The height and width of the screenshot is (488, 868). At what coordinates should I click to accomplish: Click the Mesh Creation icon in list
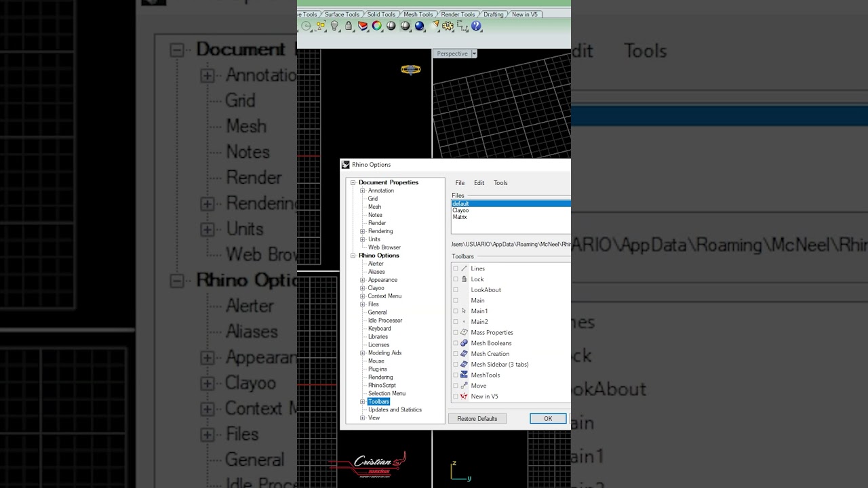coord(464,354)
